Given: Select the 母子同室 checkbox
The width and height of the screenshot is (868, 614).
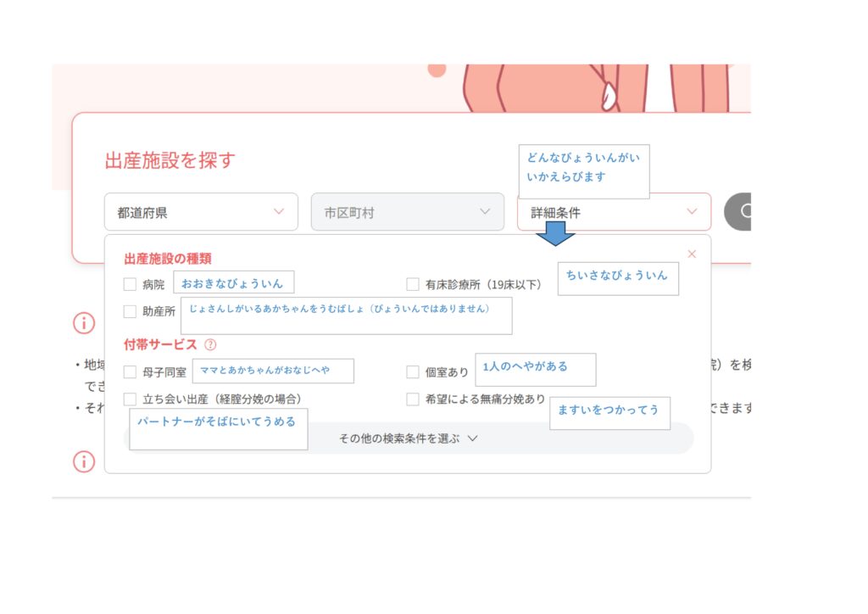Looking at the screenshot, I should point(130,371).
